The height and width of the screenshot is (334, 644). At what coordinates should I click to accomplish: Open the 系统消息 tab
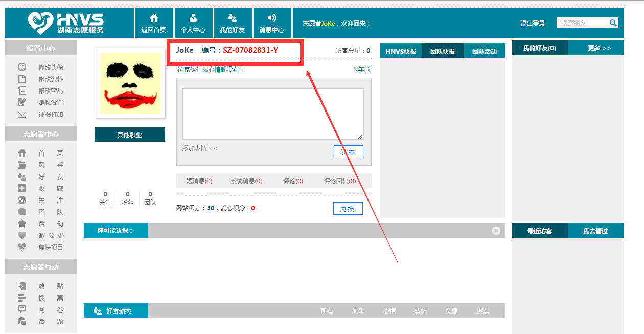pyautogui.click(x=246, y=181)
